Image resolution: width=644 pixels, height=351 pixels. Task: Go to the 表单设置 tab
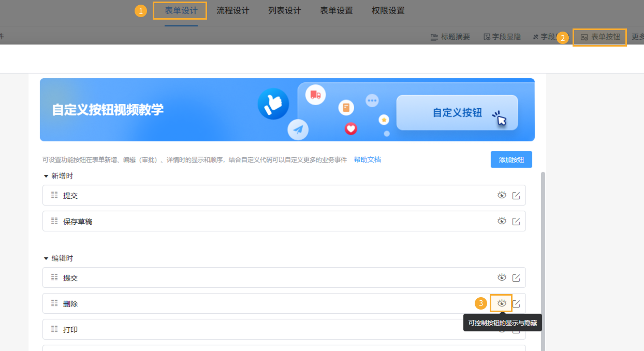click(x=336, y=10)
